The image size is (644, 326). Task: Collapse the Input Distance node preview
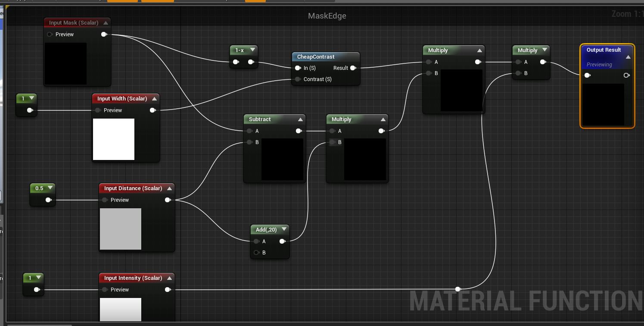tap(169, 188)
